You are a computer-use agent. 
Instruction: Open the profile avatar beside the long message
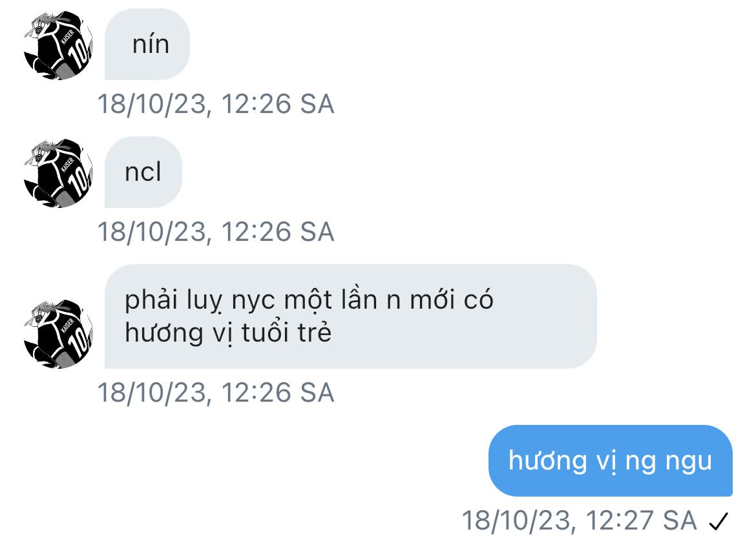58,334
